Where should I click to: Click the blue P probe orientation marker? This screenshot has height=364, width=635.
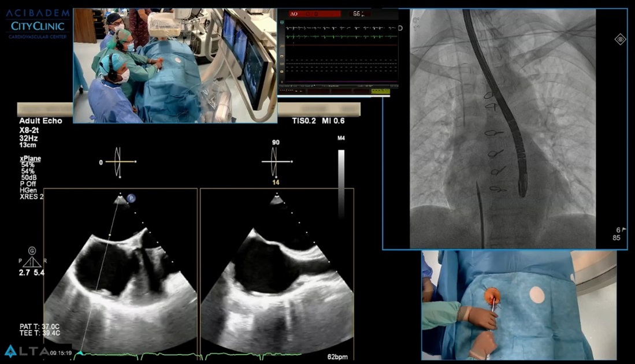(x=131, y=198)
